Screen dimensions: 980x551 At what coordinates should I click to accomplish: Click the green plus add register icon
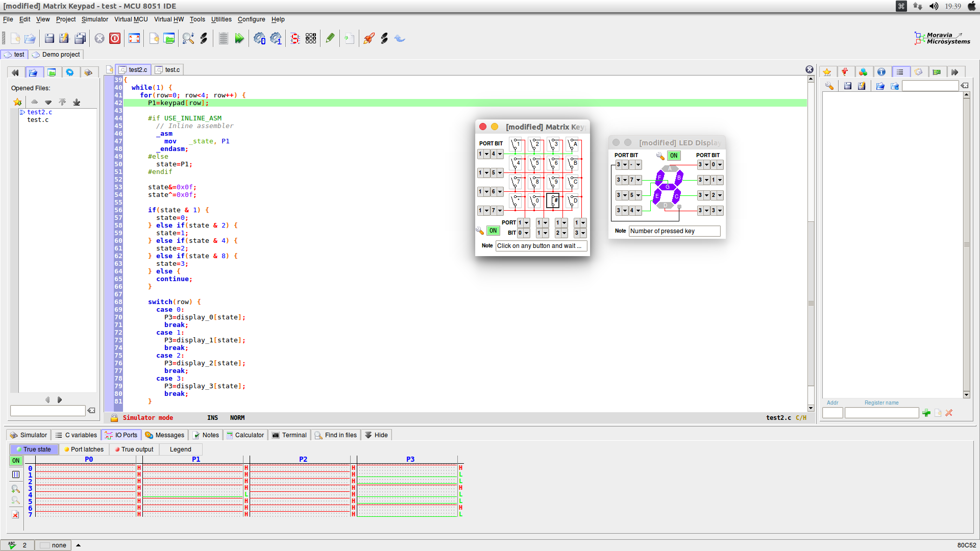(926, 413)
